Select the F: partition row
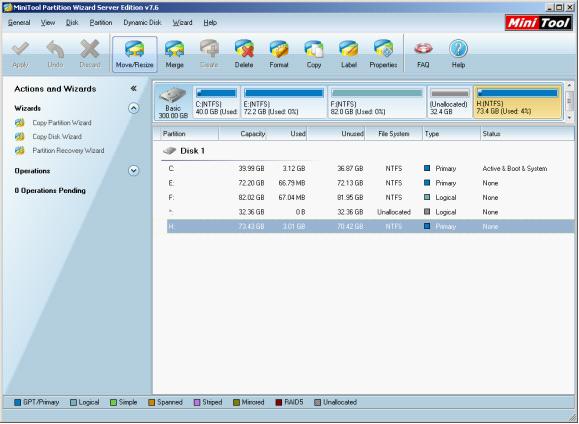Image resolution: width=579 pixels, height=424 pixels. pyautogui.click(x=370, y=197)
